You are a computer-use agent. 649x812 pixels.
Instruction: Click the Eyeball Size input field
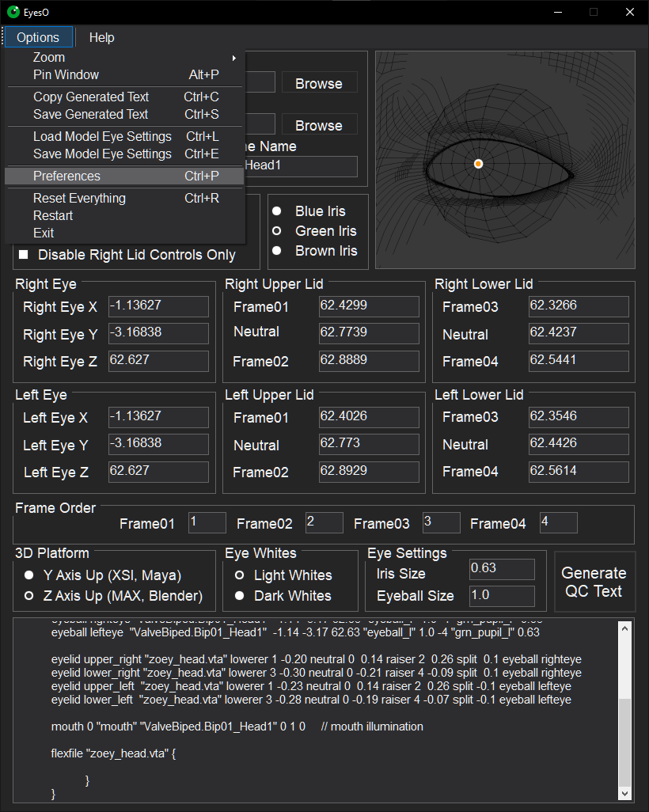tap(502, 596)
